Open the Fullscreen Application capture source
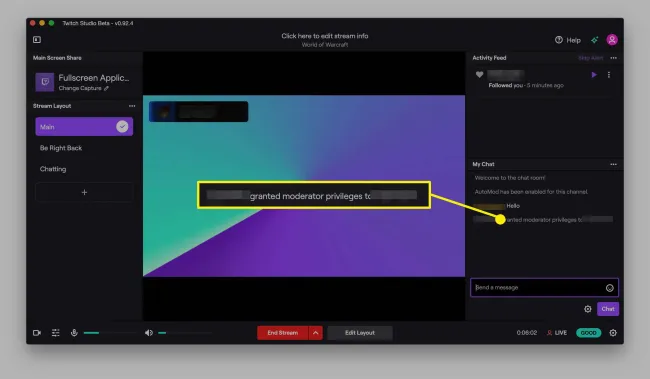Viewport: 650px width, 379px height. point(85,82)
